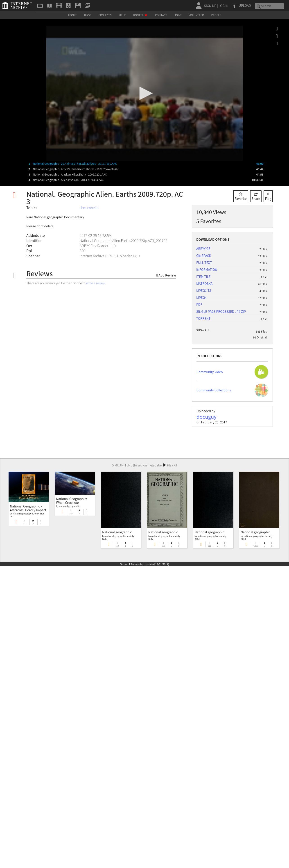Click SHOW ALL files link

coord(203,330)
